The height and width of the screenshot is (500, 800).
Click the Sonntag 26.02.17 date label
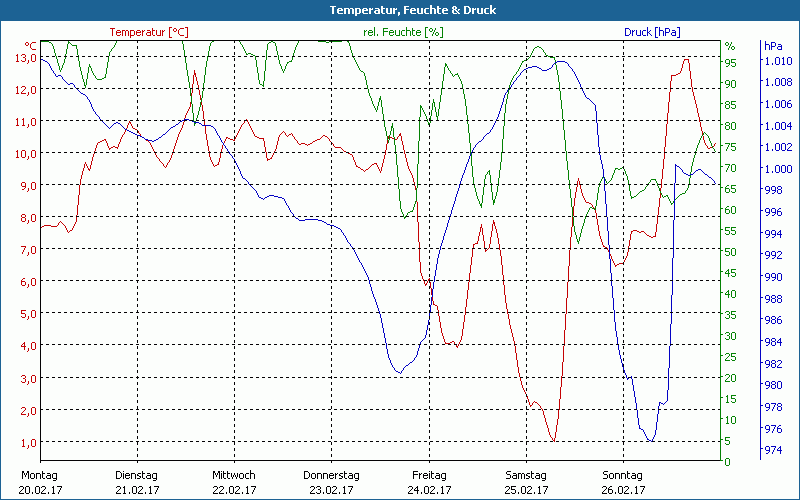(622, 482)
